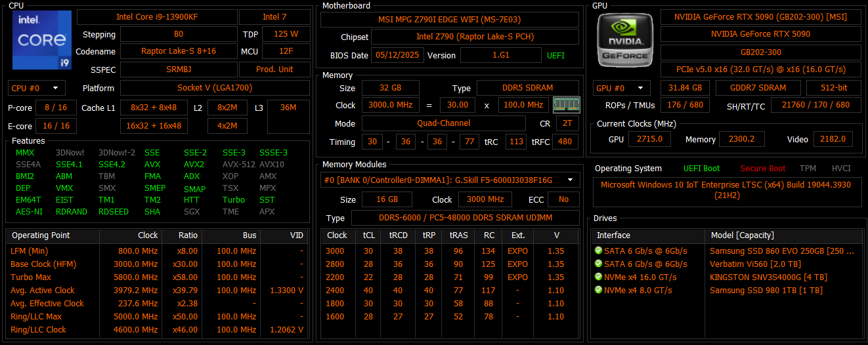Click the tRAS column header
Screen dimensions: 868x345
point(458,235)
